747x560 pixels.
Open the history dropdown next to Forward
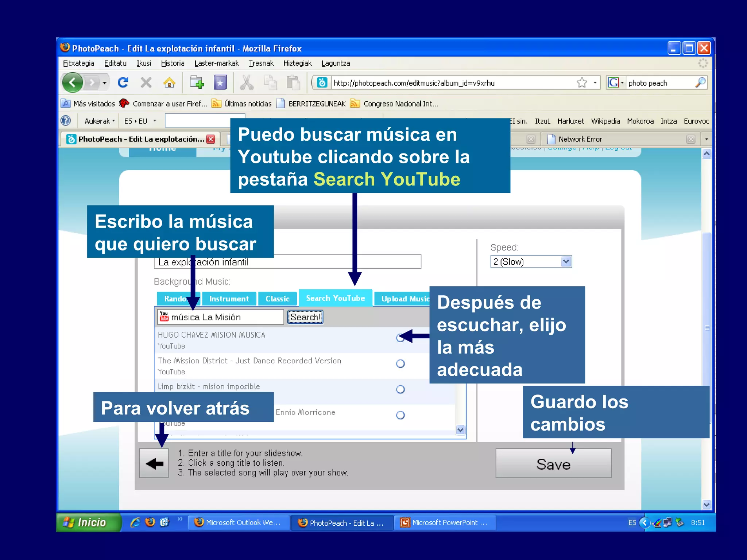(105, 83)
